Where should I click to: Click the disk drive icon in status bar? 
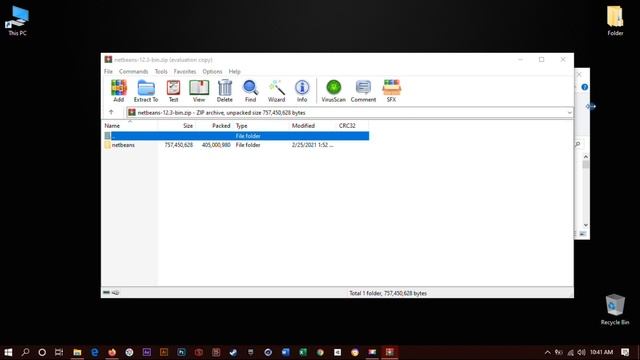click(107, 293)
